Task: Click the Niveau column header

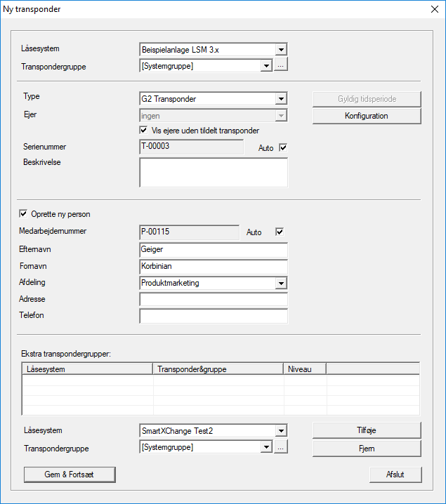Action: click(305, 369)
